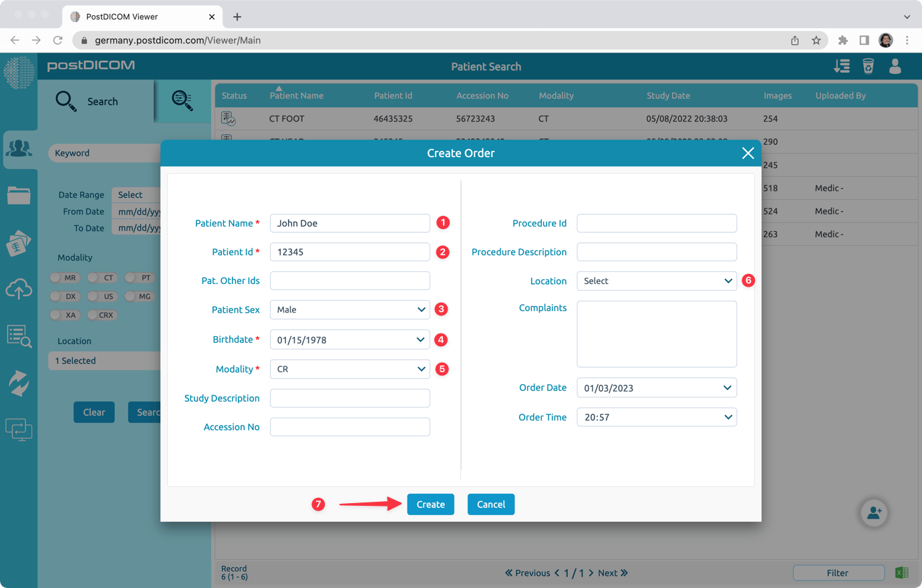Open the user Profile icon
This screenshot has height=588, width=922.
point(895,66)
